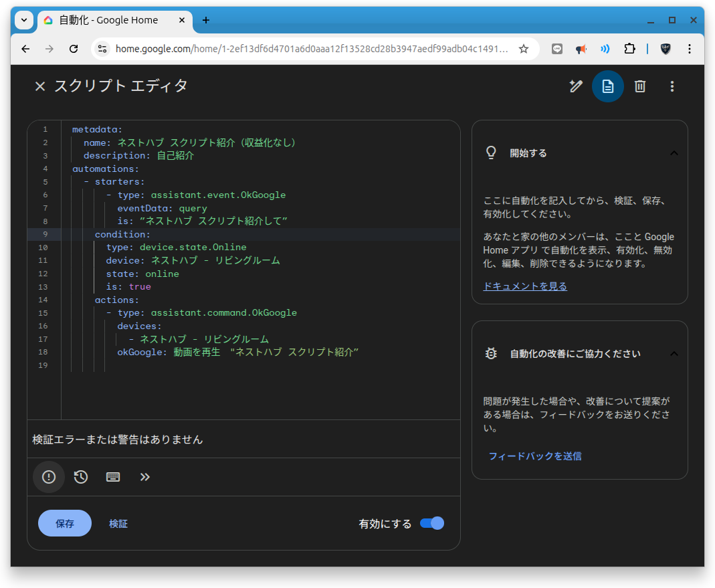Expand the double-arrow panel toolbar control

tap(144, 477)
